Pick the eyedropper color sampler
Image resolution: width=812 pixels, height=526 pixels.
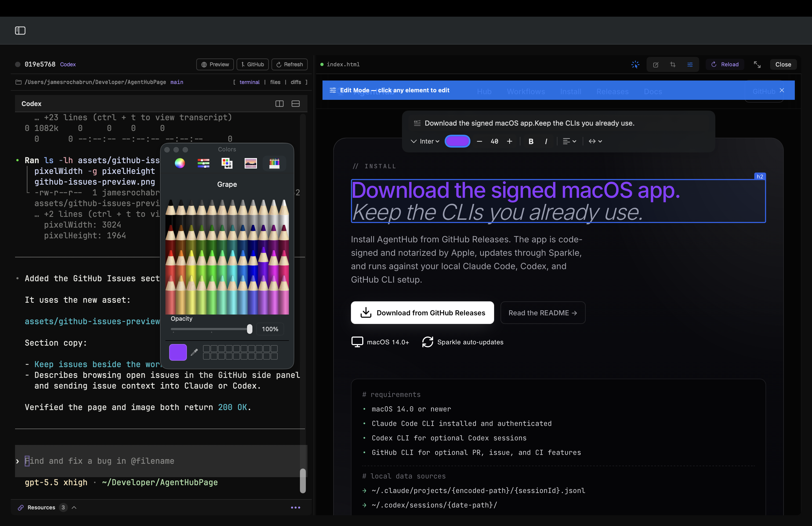pyautogui.click(x=194, y=352)
